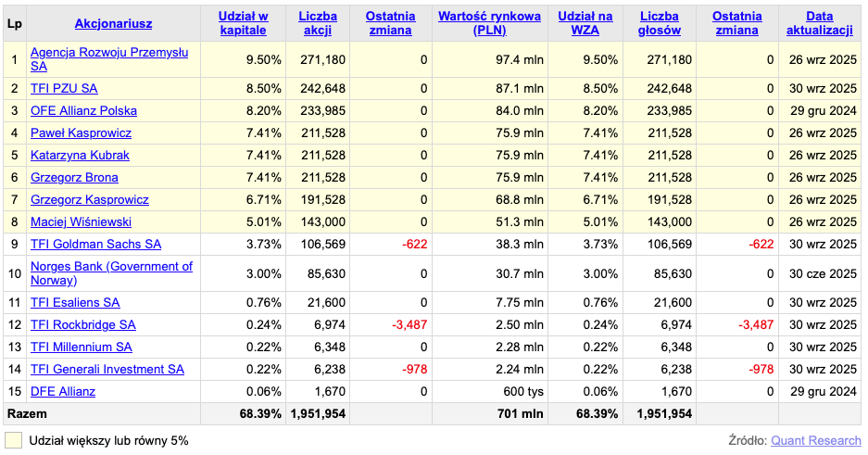The width and height of the screenshot is (868, 455).
Task: Open Quant Research source link
Action: click(x=816, y=440)
